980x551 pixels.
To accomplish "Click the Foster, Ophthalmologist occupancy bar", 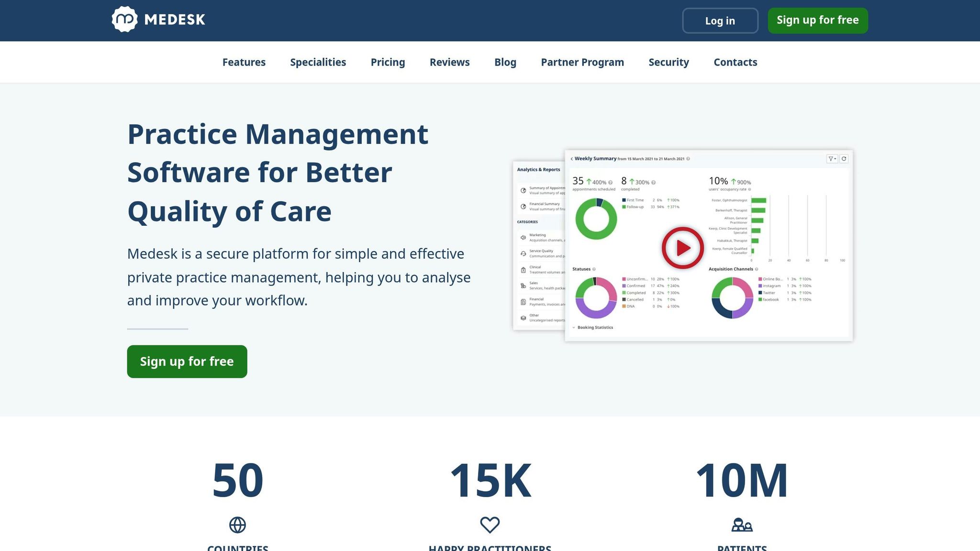I will [x=759, y=200].
